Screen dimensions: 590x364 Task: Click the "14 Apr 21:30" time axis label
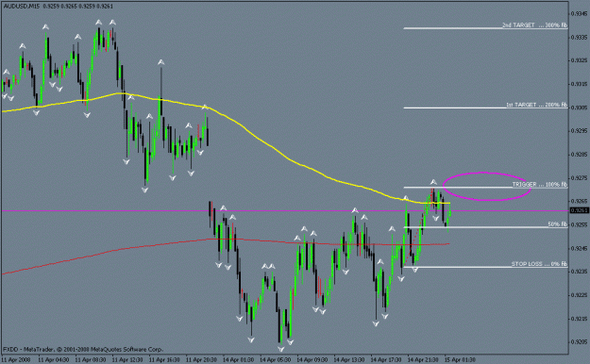(x=423, y=360)
